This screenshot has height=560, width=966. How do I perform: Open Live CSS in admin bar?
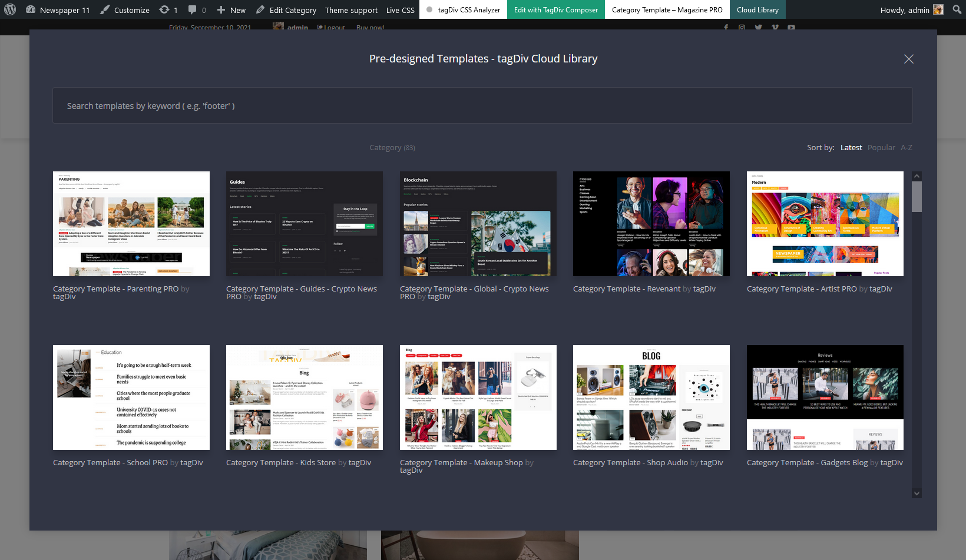(x=400, y=9)
